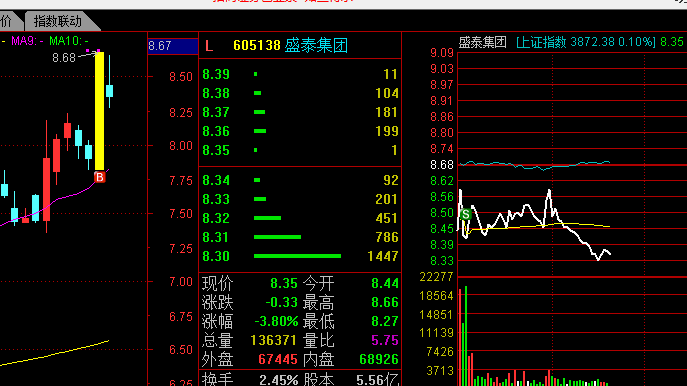Open the partially visible 价 tab

6,21
